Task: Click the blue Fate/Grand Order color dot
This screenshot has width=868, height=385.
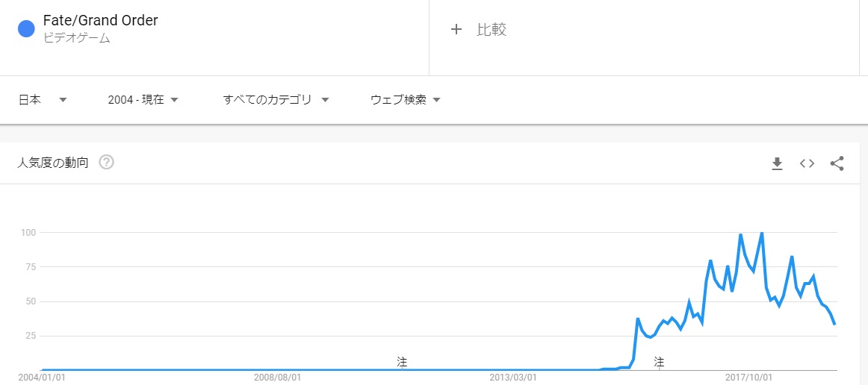Action: pos(26,29)
